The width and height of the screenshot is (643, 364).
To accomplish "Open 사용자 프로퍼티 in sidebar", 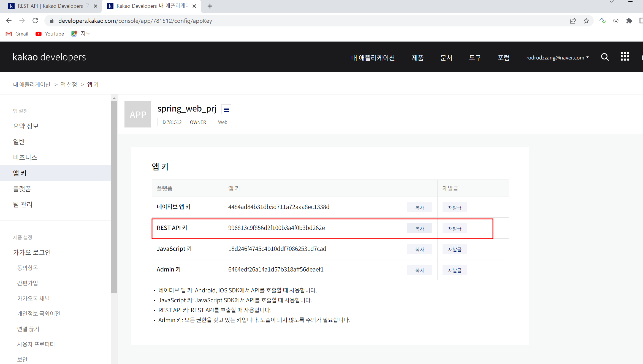I will (x=36, y=344).
